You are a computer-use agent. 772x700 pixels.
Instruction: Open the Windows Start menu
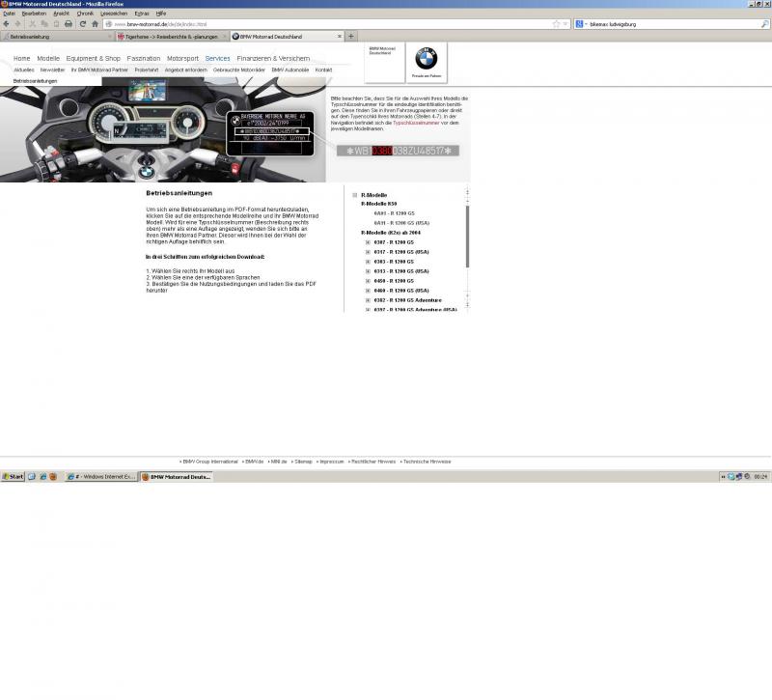click(13, 476)
